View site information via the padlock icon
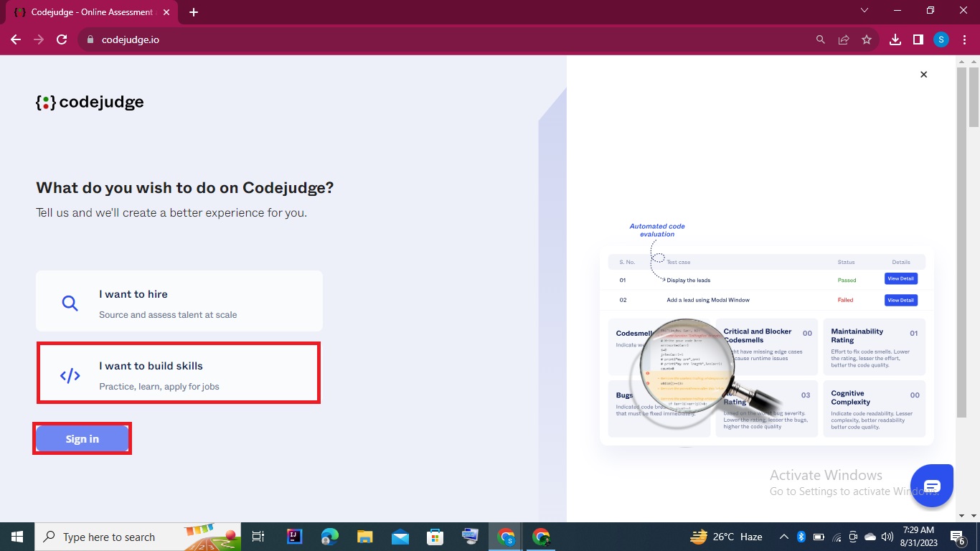This screenshot has width=980, height=551. click(90, 40)
